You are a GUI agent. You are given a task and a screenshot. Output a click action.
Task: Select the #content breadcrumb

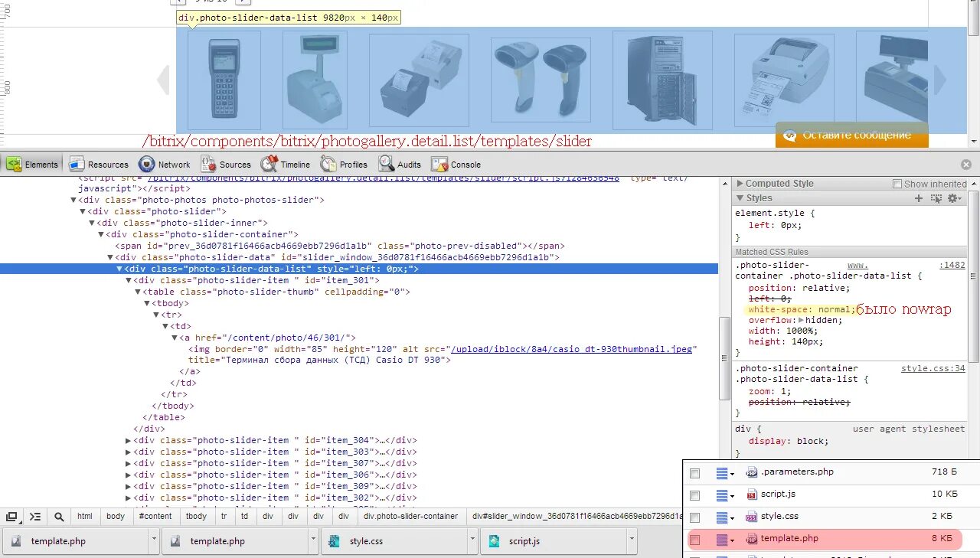(155, 517)
